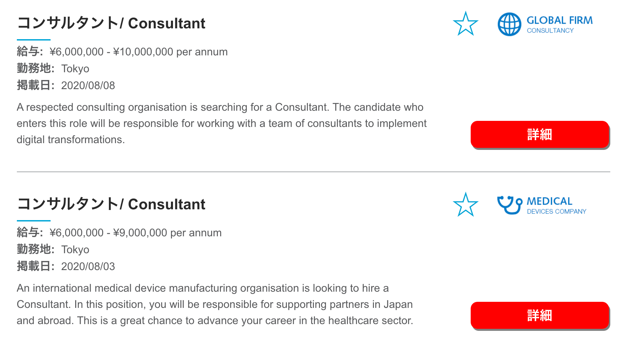Click the Tokyo location of the second job

point(75,250)
